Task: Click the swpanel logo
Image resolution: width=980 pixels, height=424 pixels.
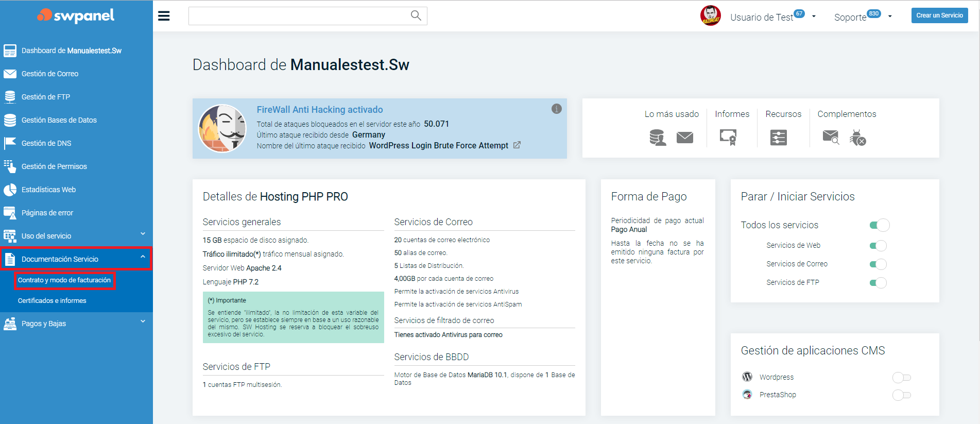Action: pos(76,16)
